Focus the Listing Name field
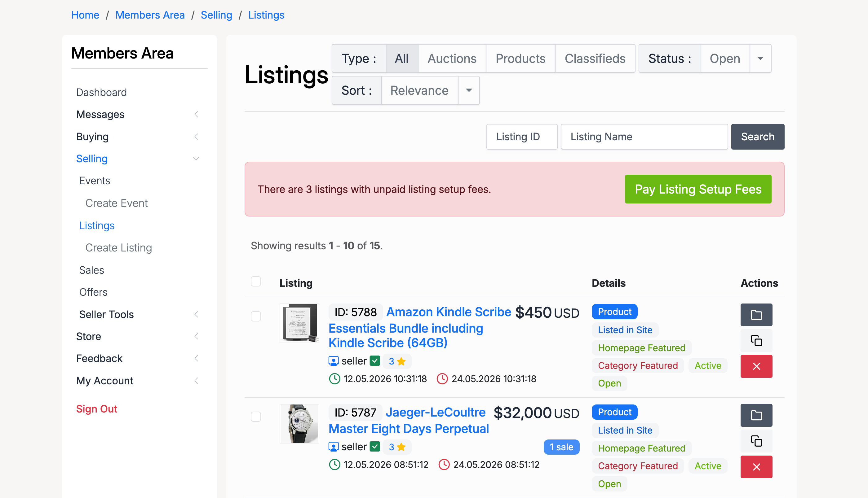This screenshot has width=868, height=498. click(x=644, y=137)
